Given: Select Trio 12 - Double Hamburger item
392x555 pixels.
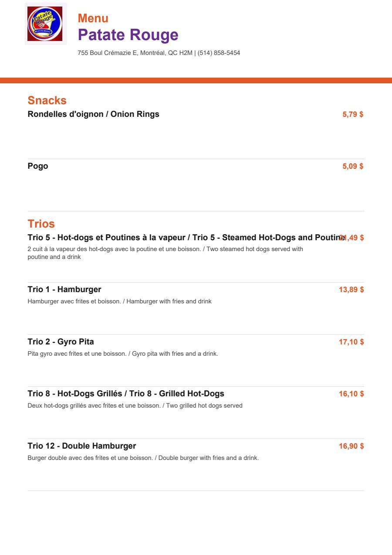Looking at the screenshot, I should tap(82, 446).
